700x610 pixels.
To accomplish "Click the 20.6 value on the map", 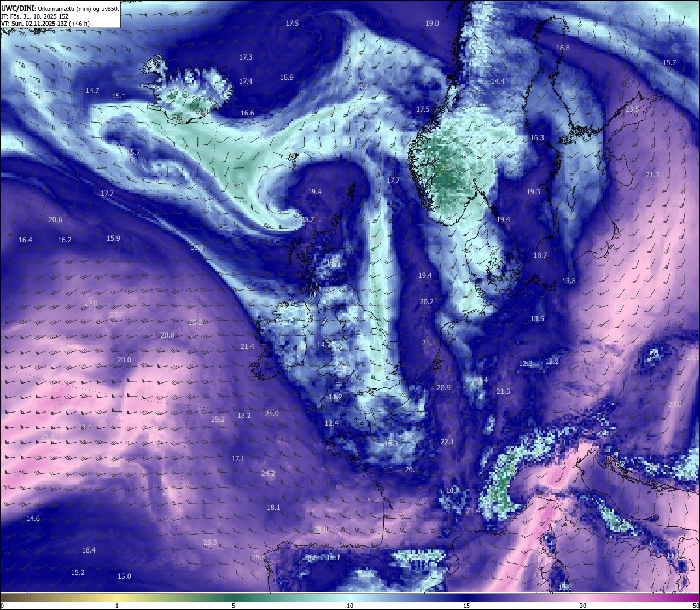I will (55, 219).
